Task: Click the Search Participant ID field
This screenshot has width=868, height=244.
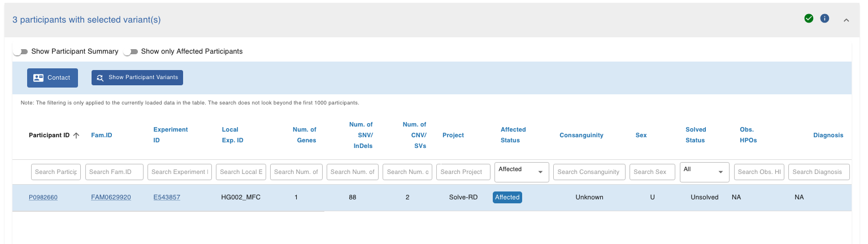Action: [x=56, y=172]
